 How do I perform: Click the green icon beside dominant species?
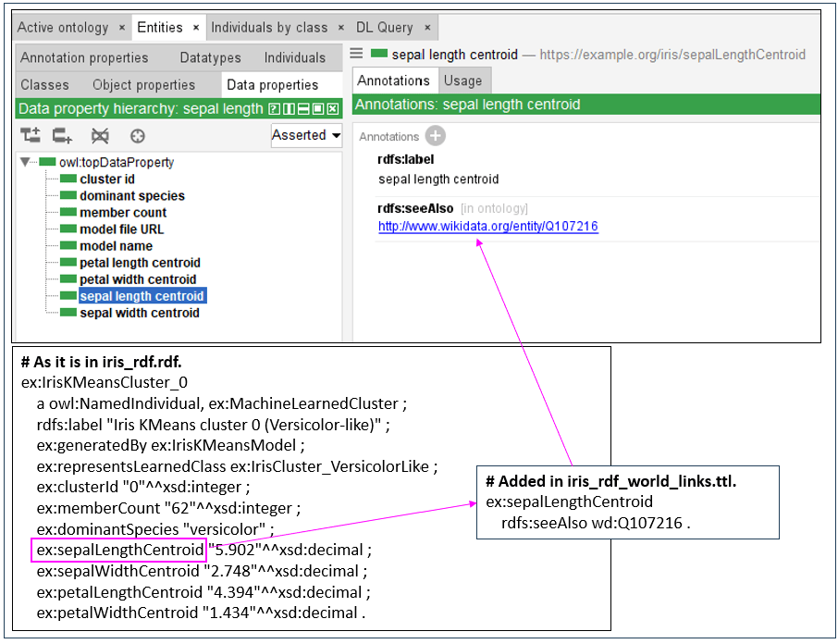click(68, 195)
